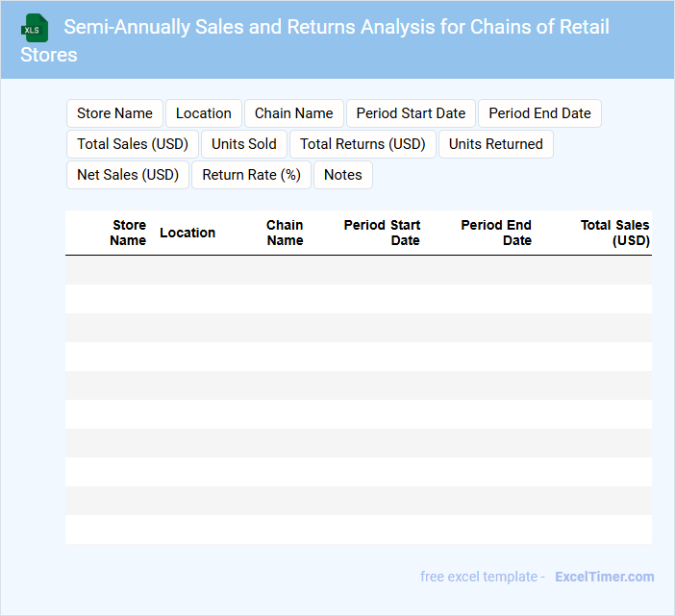Click the 'free excel template -' footer text

coord(483,577)
